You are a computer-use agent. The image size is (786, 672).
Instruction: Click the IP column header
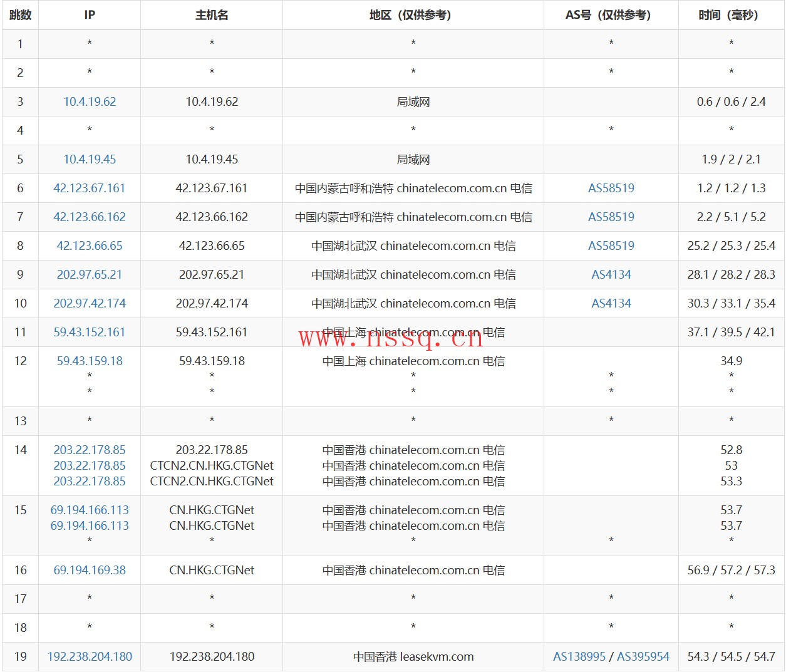pos(90,15)
